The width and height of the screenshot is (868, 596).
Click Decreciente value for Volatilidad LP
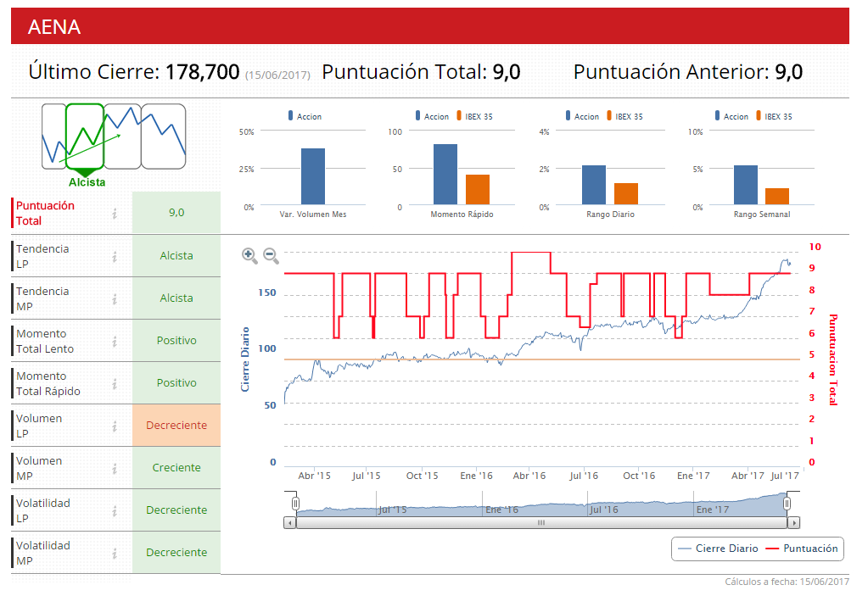click(x=176, y=510)
